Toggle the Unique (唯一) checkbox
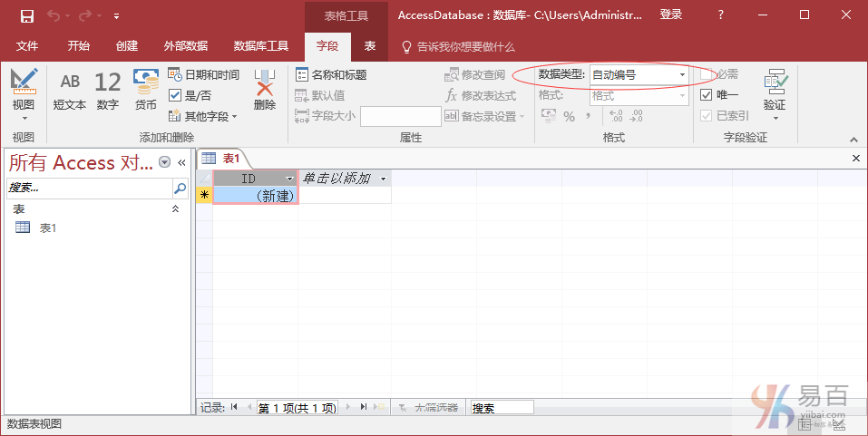Image resolution: width=868 pixels, height=436 pixels. coord(707,95)
